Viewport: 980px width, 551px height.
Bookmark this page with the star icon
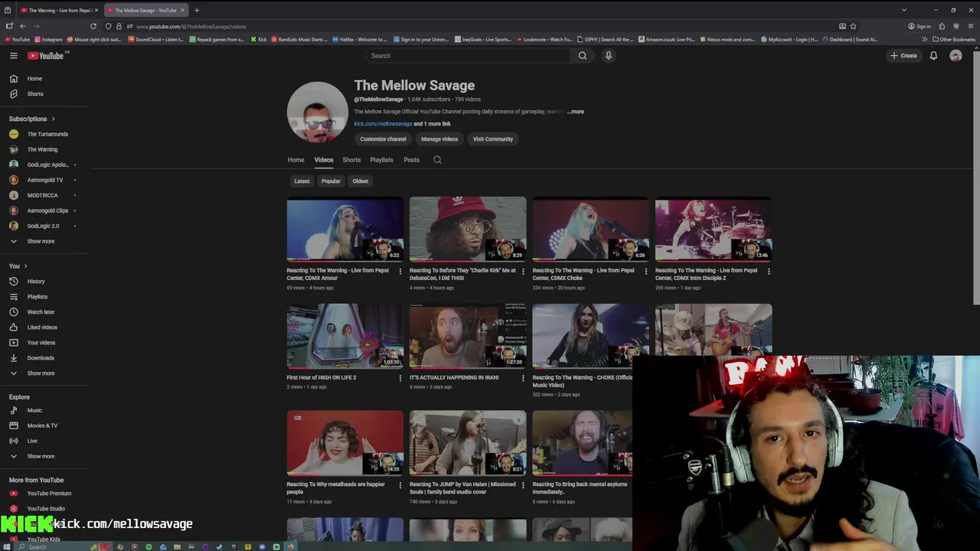pos(853,26)
